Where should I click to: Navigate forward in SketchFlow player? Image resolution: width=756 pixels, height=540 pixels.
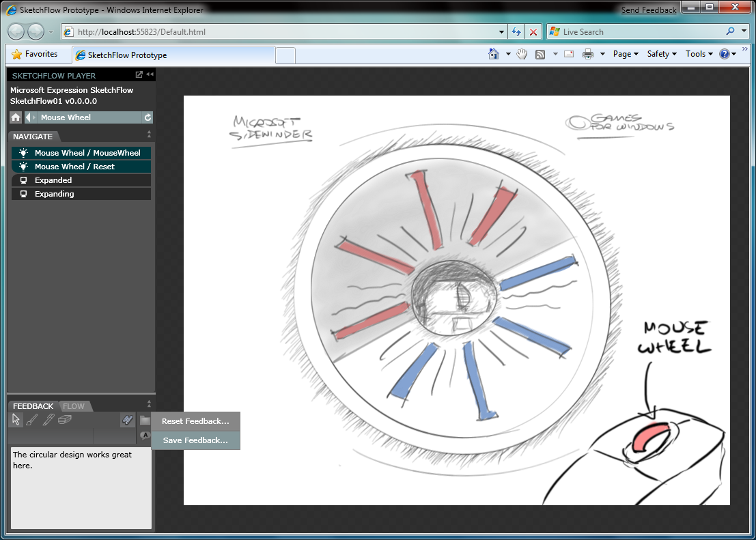point(34,117)
